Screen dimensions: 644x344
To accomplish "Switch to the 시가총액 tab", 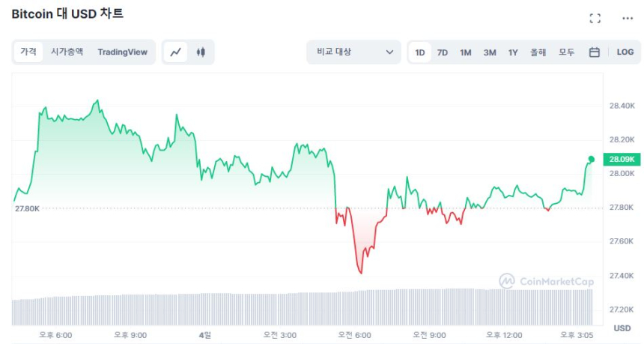I will tap(67, 52).
